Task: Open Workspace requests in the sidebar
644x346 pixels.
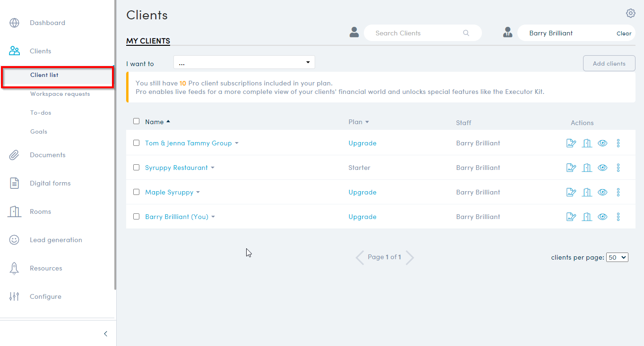Action: point(60,94)
